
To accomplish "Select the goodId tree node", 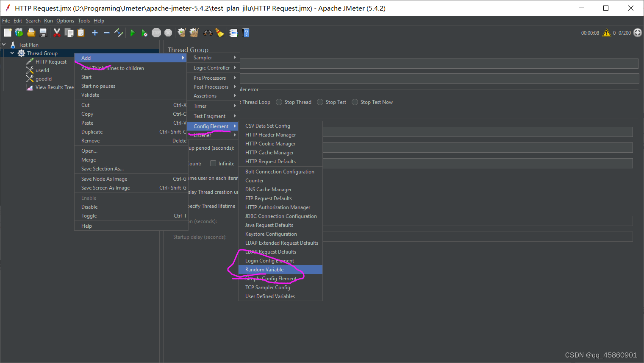I will point(43,79).
